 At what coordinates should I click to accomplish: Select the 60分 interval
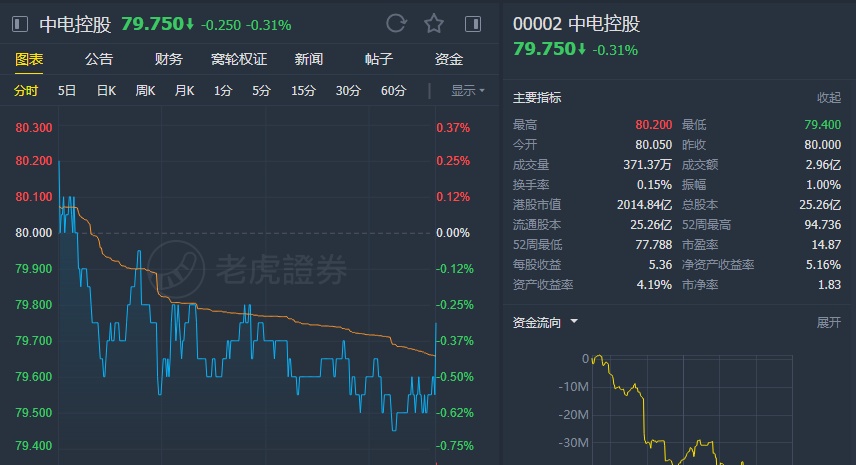(393, 91)
